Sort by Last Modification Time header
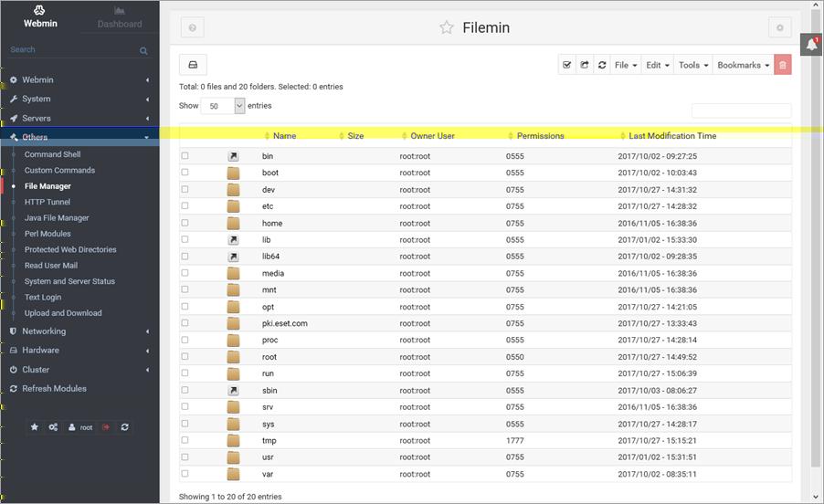The image size is (824, 504). (x=672, y=136)
